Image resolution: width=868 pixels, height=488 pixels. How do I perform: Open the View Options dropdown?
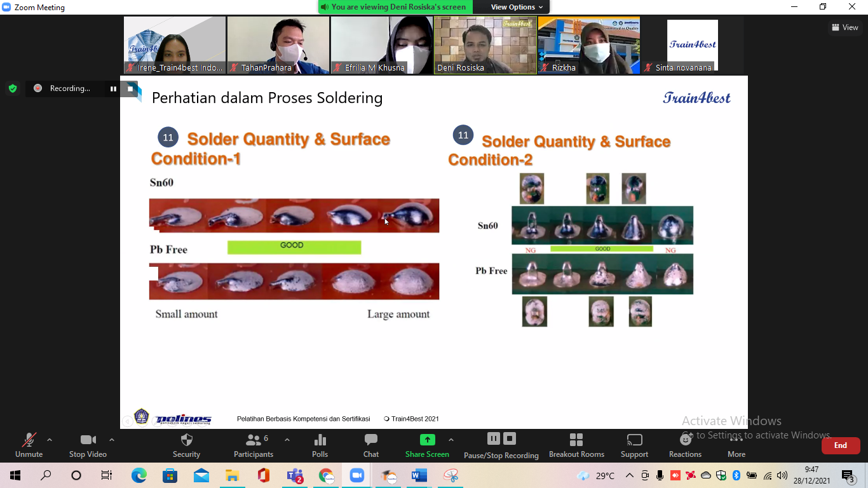517,7
